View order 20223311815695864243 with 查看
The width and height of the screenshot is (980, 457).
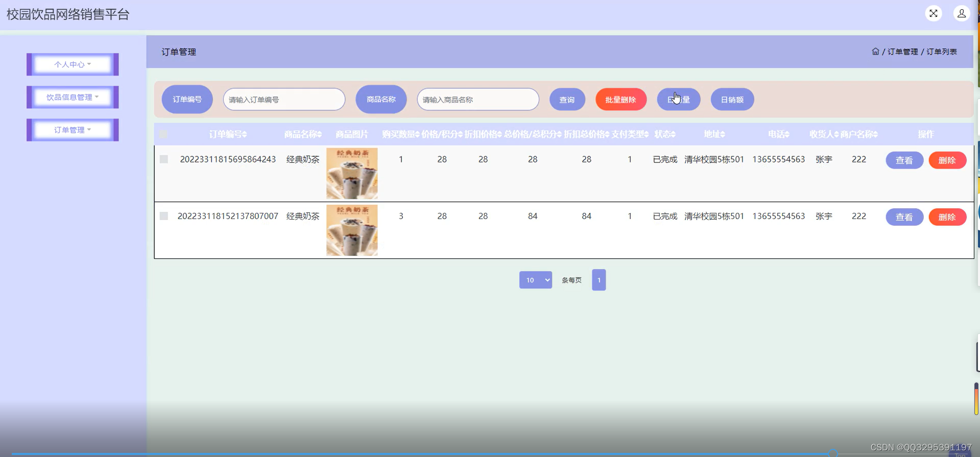pos(904,160)
